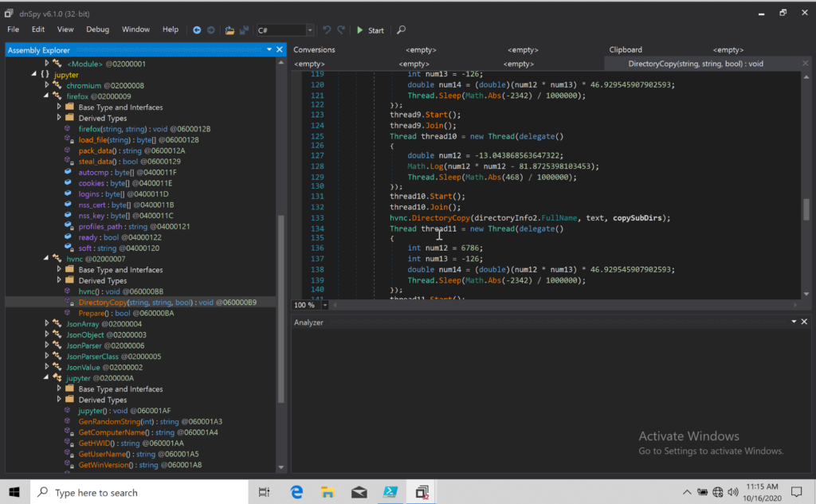
Task: Open Analyzer panel options dropdown
Action: 794,322
